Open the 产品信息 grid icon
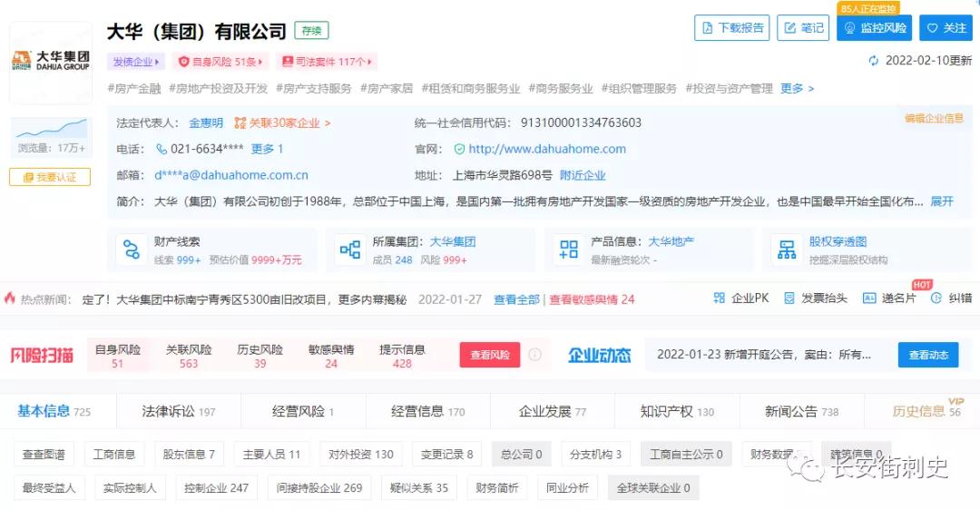The height and width of the screenshot is (510, 980). point(569,250)
